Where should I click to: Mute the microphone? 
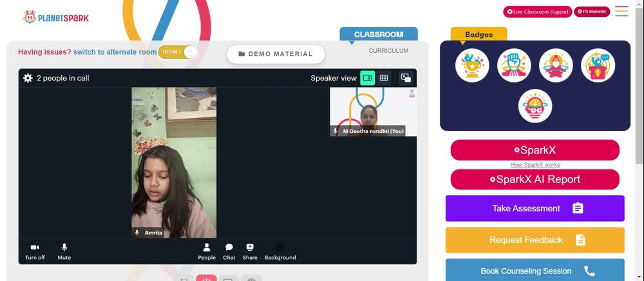[64, 252]
